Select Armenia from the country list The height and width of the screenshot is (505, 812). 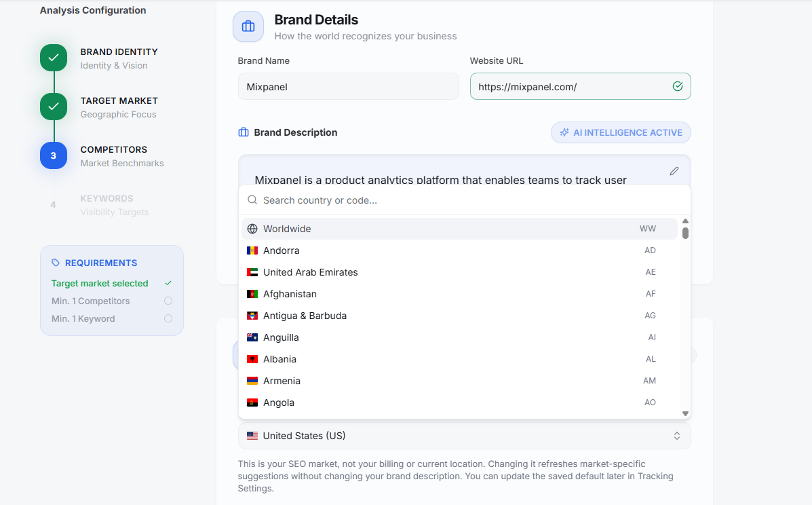459,381
